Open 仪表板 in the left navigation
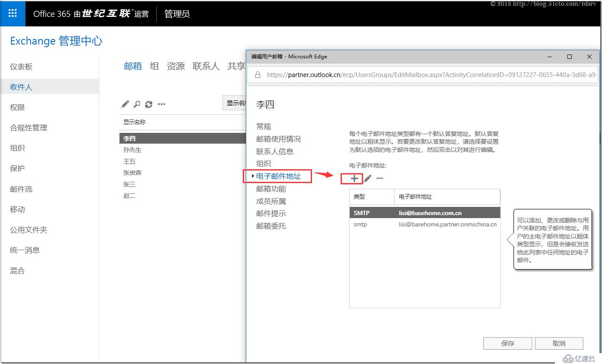Screen dimensions: 602x364 (21, 67)
